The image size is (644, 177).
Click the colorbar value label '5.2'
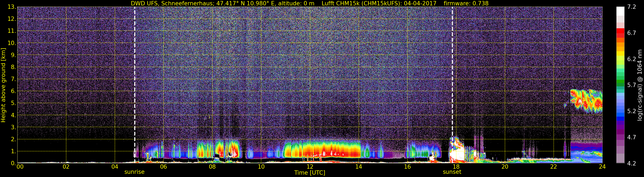coord(632,111)
